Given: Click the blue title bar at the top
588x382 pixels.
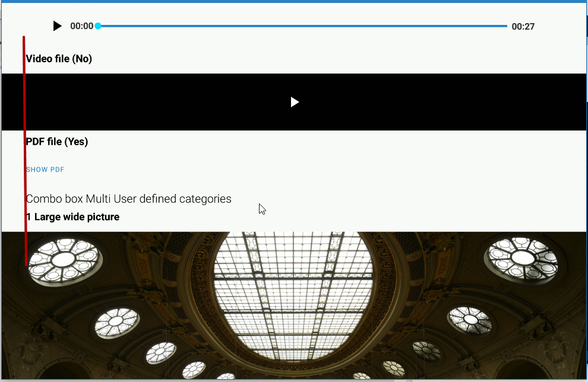Looking at the screenshot, I should coord(294,3).
